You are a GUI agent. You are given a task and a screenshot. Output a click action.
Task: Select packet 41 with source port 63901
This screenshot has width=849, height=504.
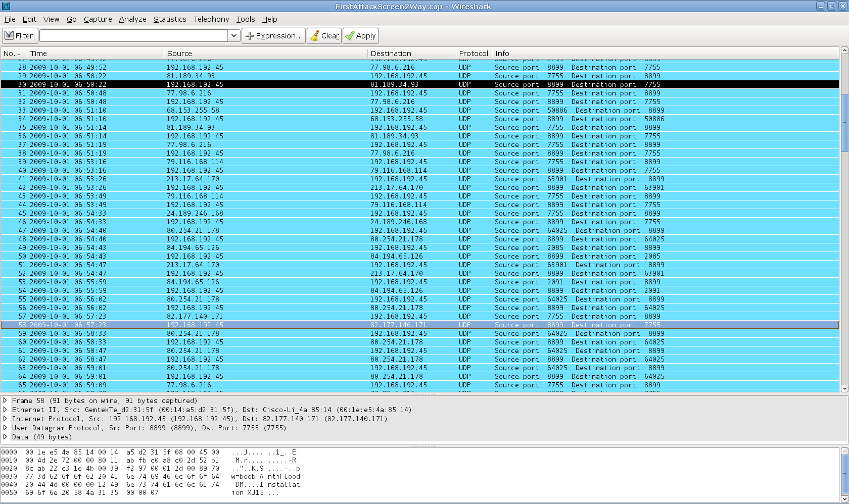pyautogui.click(x=419, y=179)
